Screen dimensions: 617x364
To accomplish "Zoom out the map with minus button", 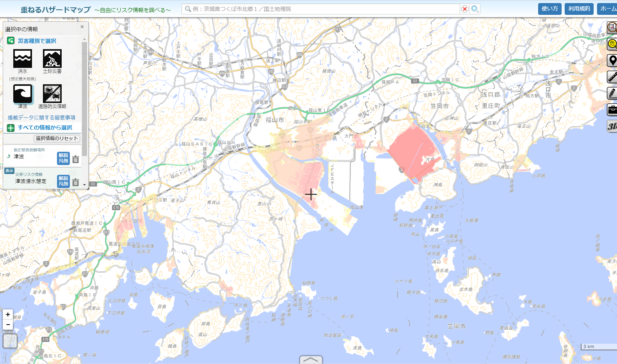I will (x=8, y=325).
